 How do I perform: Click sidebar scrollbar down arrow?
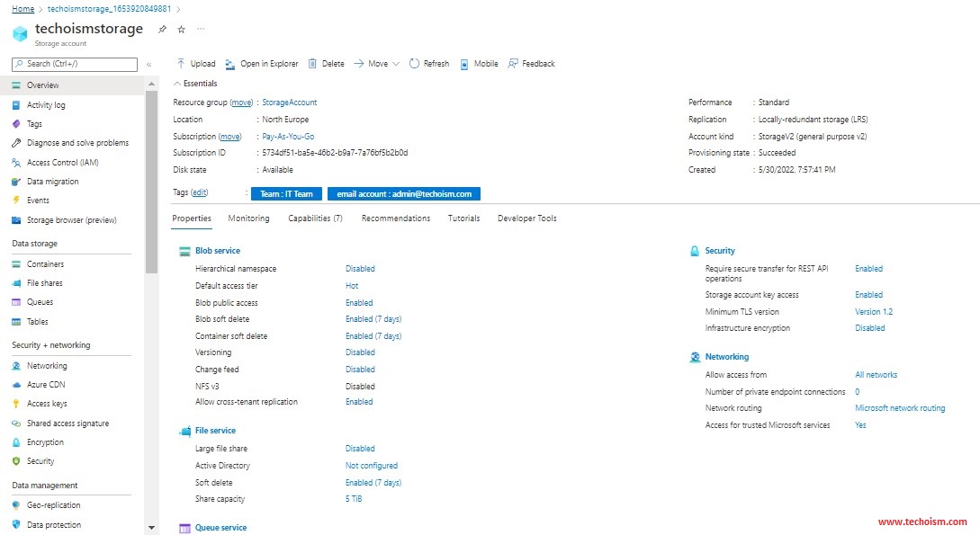151,528
